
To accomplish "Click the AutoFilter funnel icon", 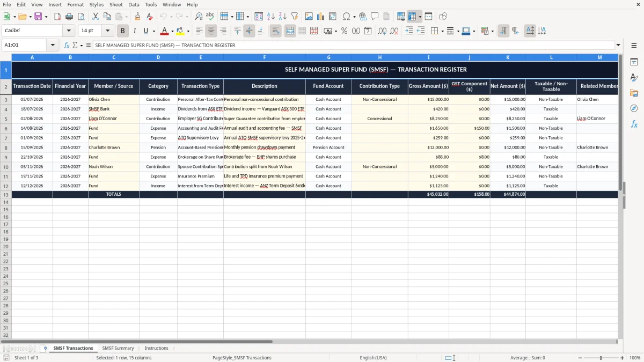I will [x=294, y=17].
